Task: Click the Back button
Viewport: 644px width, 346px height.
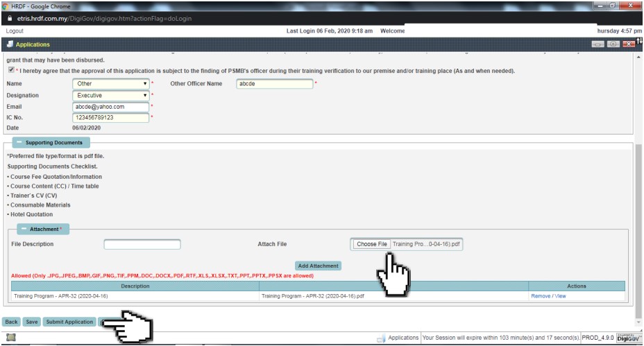Action: (11, 322)
